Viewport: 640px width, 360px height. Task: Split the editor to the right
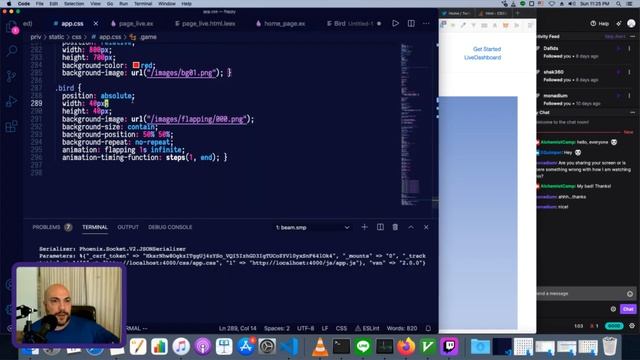(x=411, y=23)
